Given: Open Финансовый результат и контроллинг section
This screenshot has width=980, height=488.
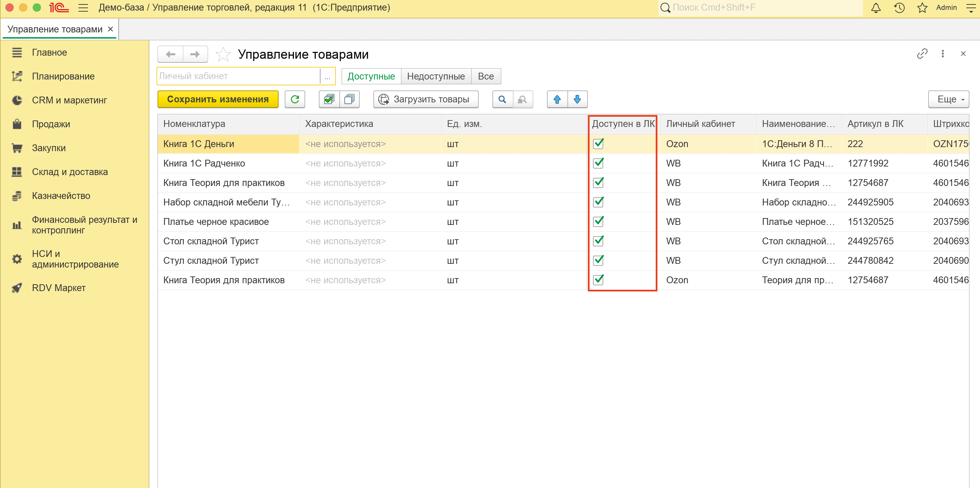Looking at the screenshot, I should (x=75, y=225).
